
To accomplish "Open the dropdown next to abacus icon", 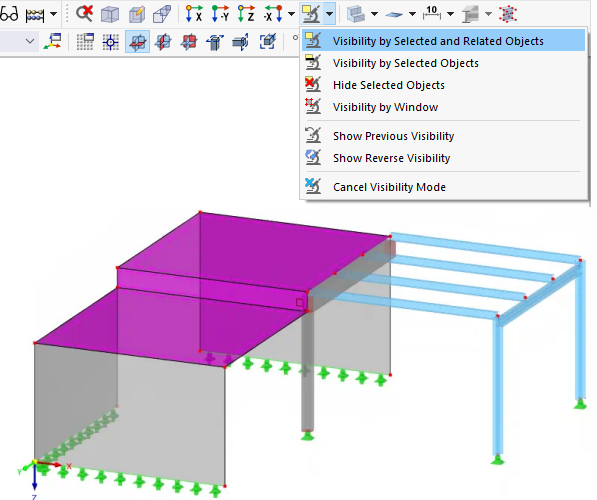I will pos(53,14).
